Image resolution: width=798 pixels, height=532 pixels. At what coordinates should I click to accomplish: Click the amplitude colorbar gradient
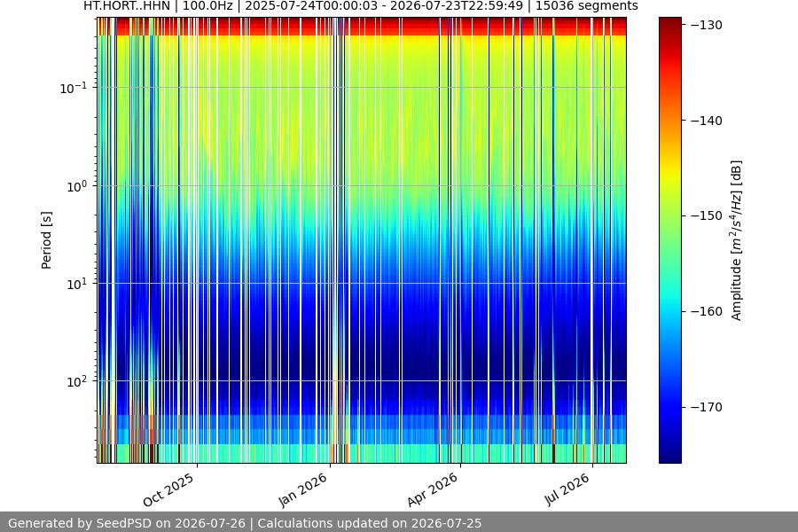click(669, 240)
